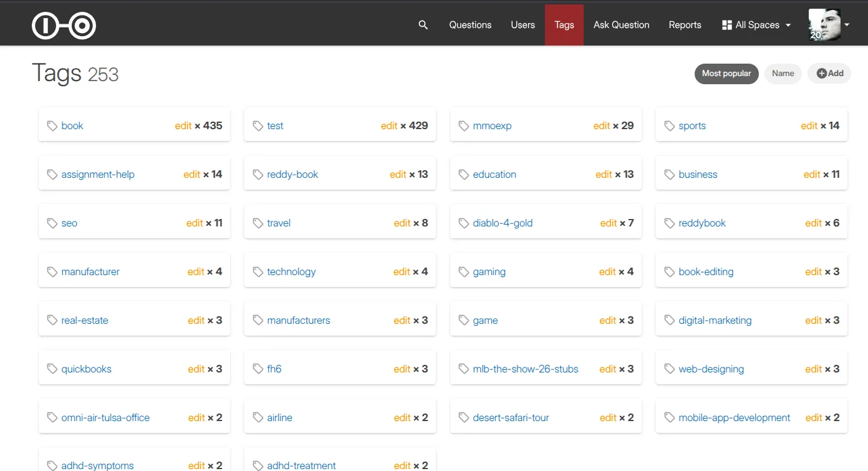This screenshot has height=471, width=868.
Task: Click the tag icon beside real-estate
Action: [x=52, y=321]
